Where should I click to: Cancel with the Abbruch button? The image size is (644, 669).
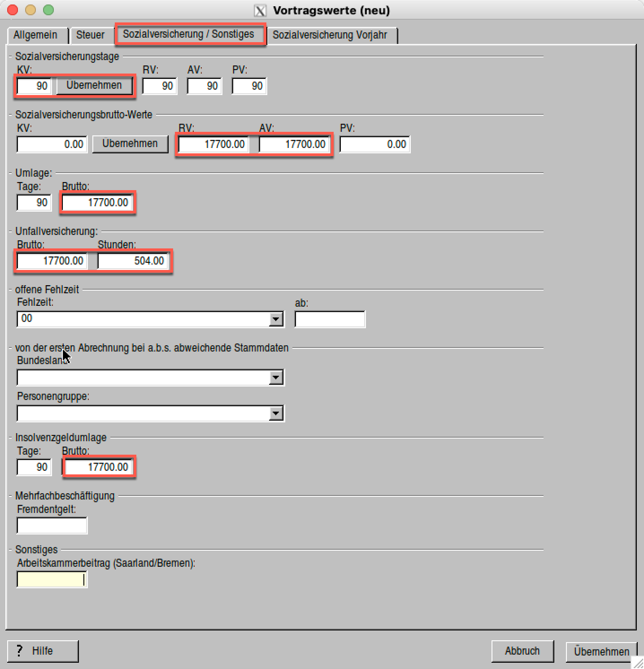click(x=522, y=651)
